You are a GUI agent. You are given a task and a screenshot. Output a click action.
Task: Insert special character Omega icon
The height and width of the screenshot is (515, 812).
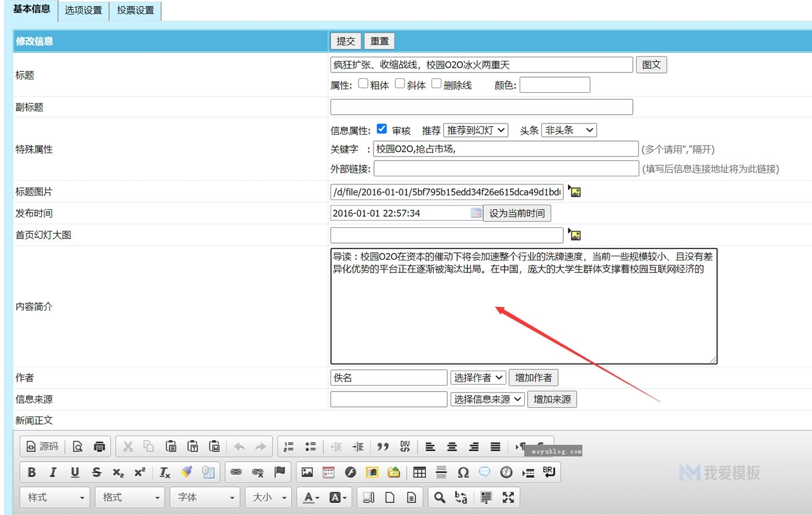[463, 472]
